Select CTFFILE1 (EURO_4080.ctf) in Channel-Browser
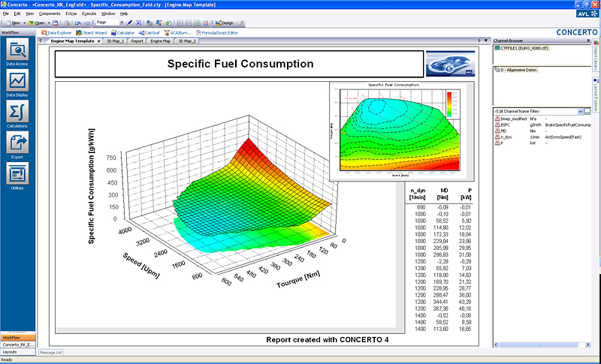This screenshot has height=364, width=601. (x=521, y=48)
